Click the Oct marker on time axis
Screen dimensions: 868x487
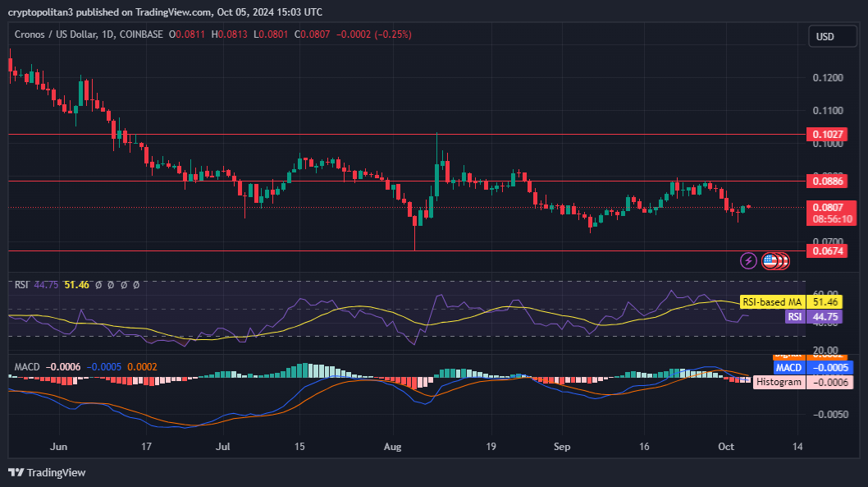pyautogui.click(x=727, y=448)
